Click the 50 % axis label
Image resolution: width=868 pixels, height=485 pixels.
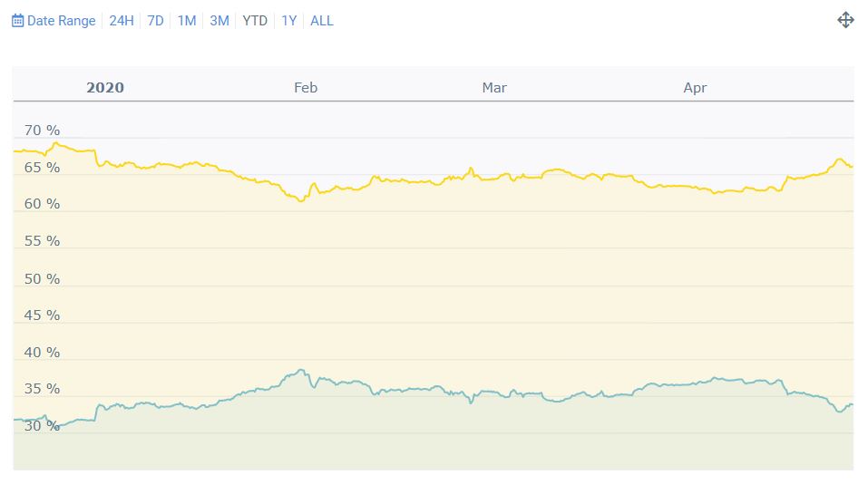[42, 278]
